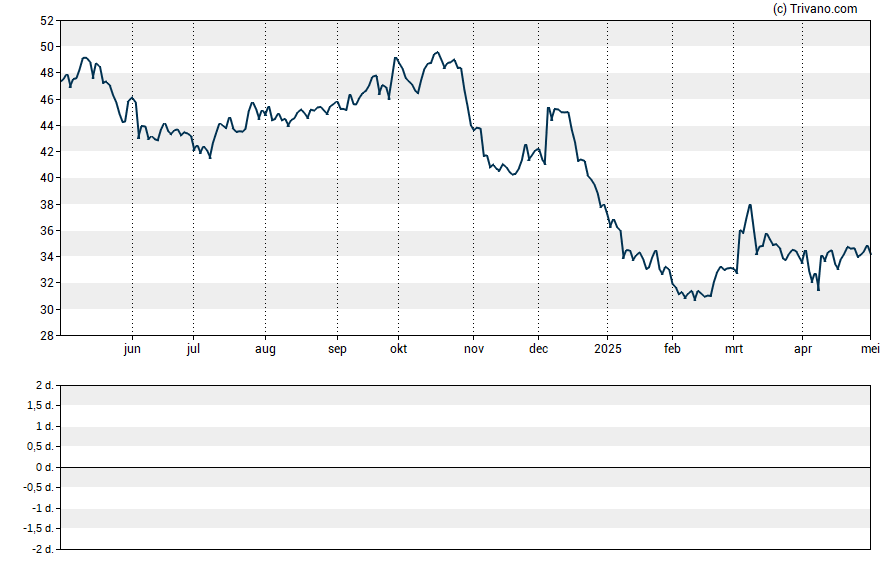The width and height of the screenshot is (888, 565).
Task: Click the 50 price axis value
Action: [x=47, y=47]
